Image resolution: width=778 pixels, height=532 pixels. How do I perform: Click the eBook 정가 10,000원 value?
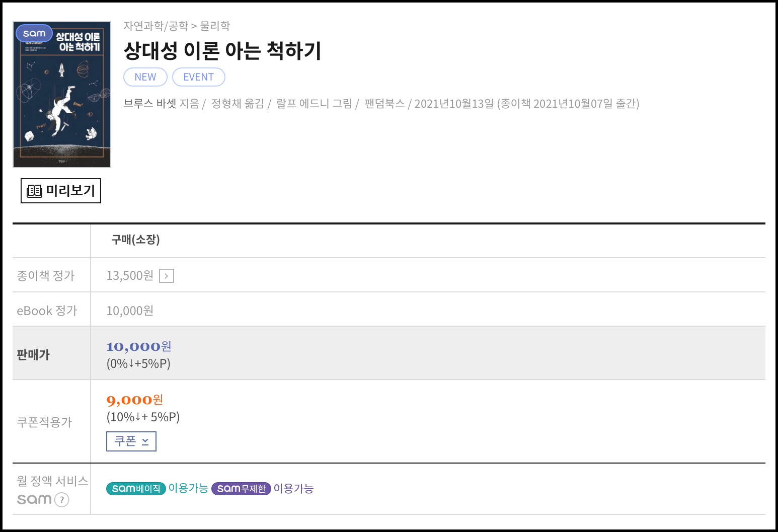(x=130, y=311)
